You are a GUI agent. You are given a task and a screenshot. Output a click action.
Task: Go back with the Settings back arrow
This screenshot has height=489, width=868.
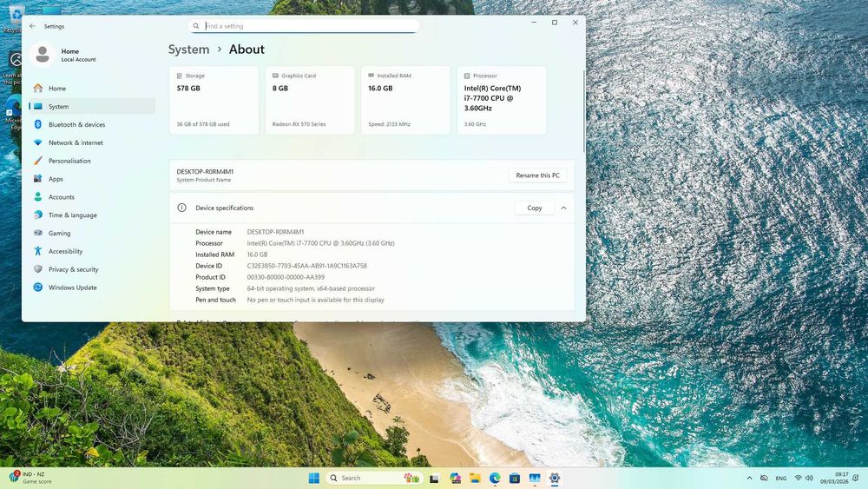[32, 26]
